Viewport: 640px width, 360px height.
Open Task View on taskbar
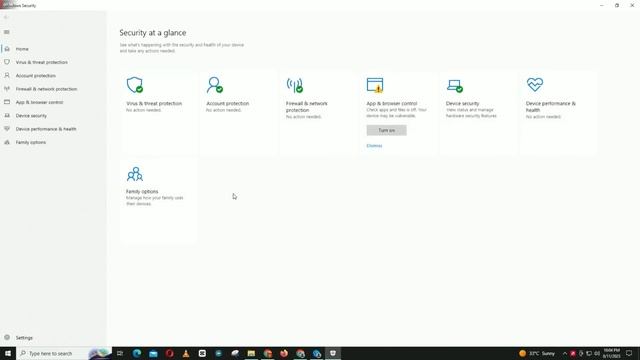pos(120,353)
